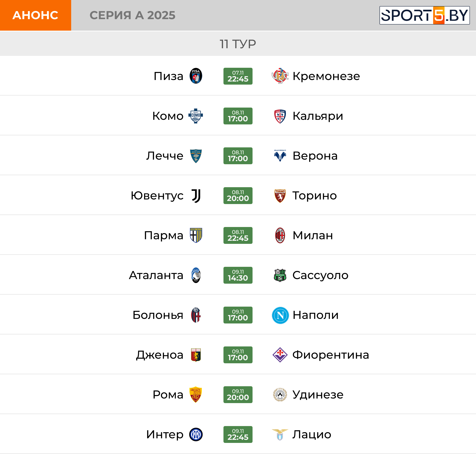Click the Juventus–Torino 20:00 time badge

[x=238, y=196]
